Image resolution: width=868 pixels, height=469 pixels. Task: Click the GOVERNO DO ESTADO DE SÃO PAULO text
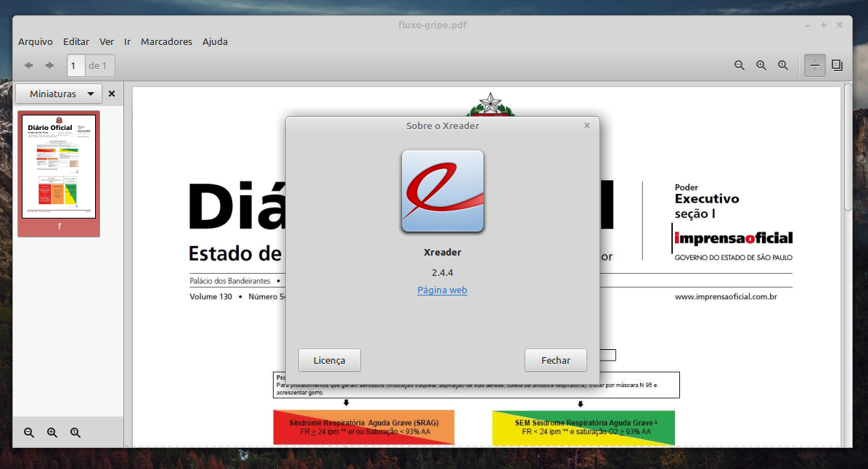click(734, 258)
